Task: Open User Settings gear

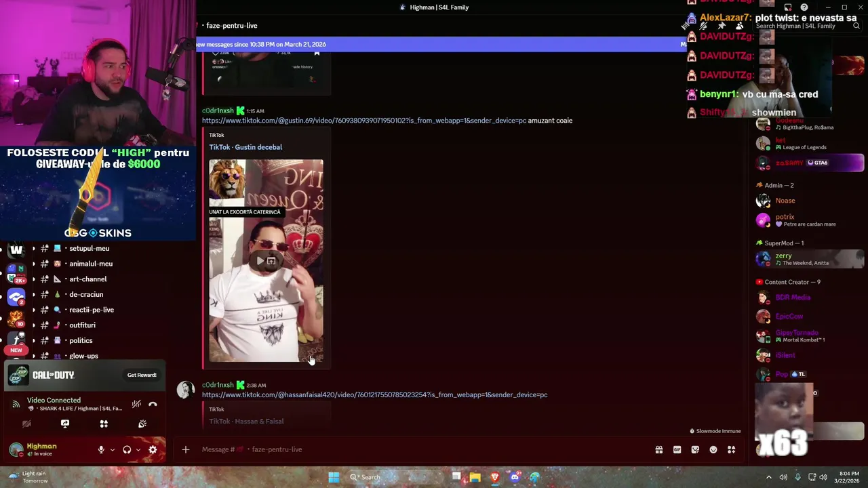Action: [153, 449]
